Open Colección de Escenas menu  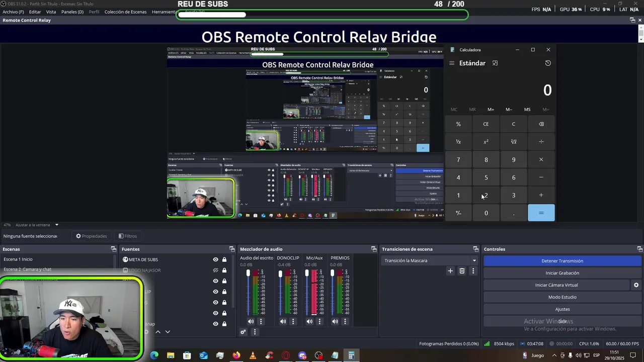pyautogui.click(x=126, y=12)
